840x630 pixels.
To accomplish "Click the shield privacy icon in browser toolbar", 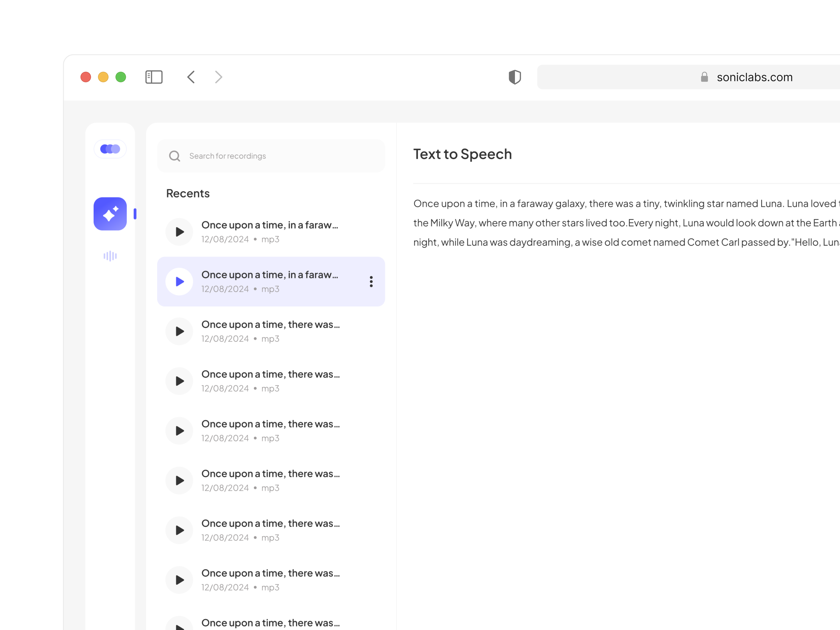I will click(x=514, y=77).
